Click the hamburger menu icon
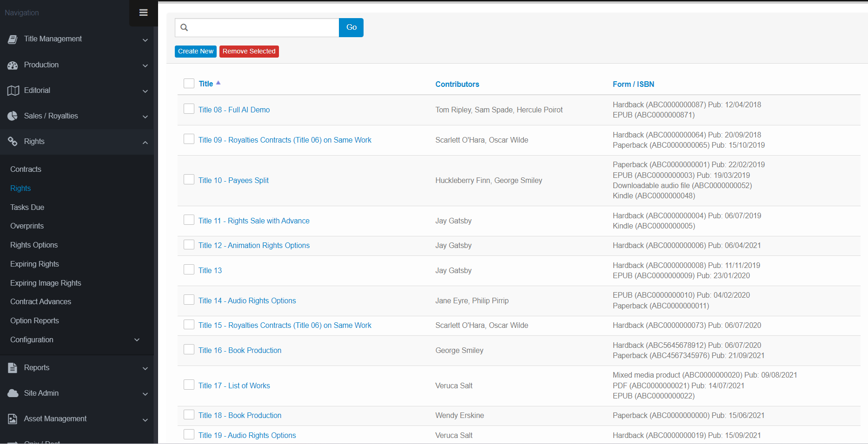868x444 pixels. [x=143, y=13]
